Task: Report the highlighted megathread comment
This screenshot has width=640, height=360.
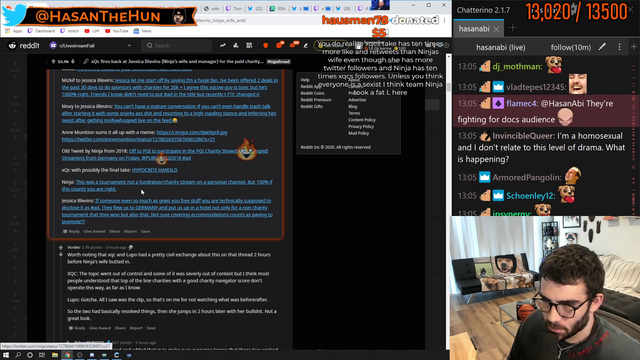Action: 130,231
